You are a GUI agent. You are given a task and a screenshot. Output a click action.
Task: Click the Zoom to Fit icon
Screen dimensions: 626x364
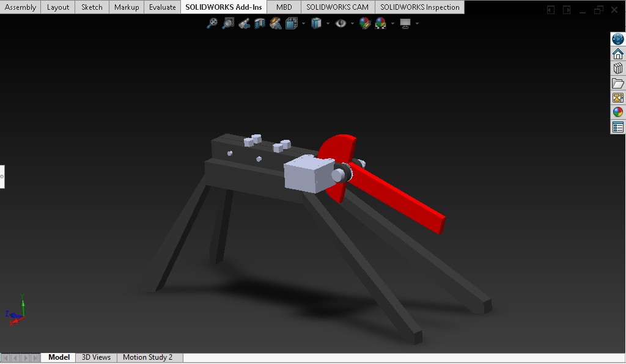click(x=212, y=23)
